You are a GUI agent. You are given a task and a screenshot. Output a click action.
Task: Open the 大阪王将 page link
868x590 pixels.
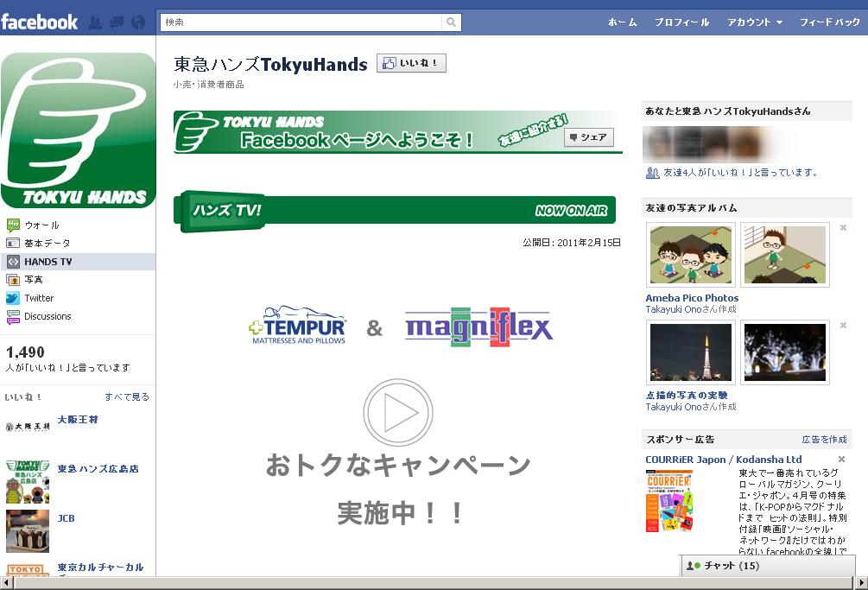(x=78, y=420)
